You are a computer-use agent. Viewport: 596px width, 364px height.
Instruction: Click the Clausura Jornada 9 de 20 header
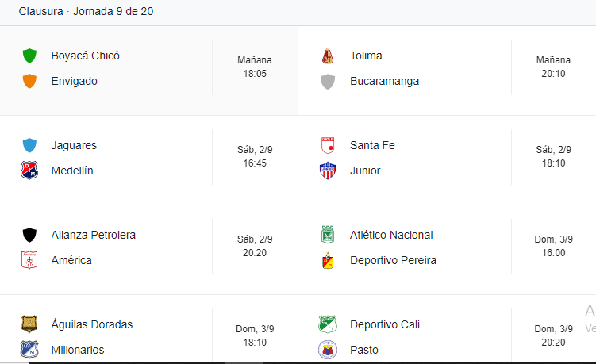pos(86,11)
